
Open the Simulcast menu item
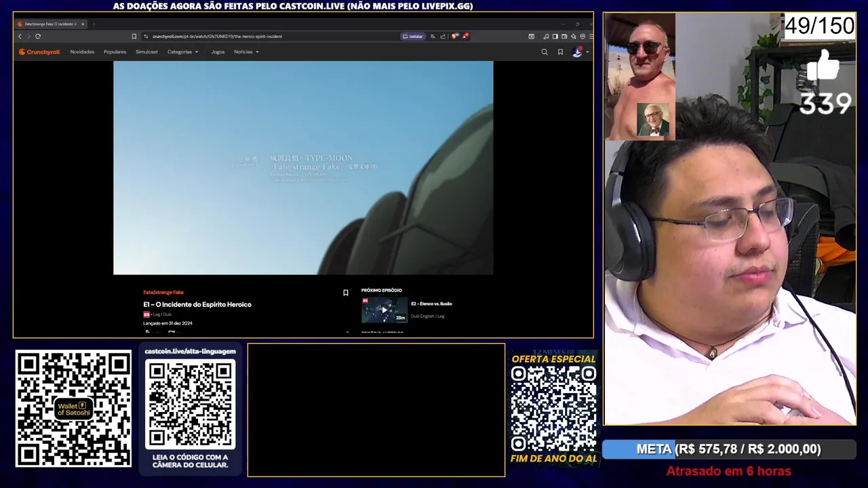pyautogui.click(x=146, y=52)
